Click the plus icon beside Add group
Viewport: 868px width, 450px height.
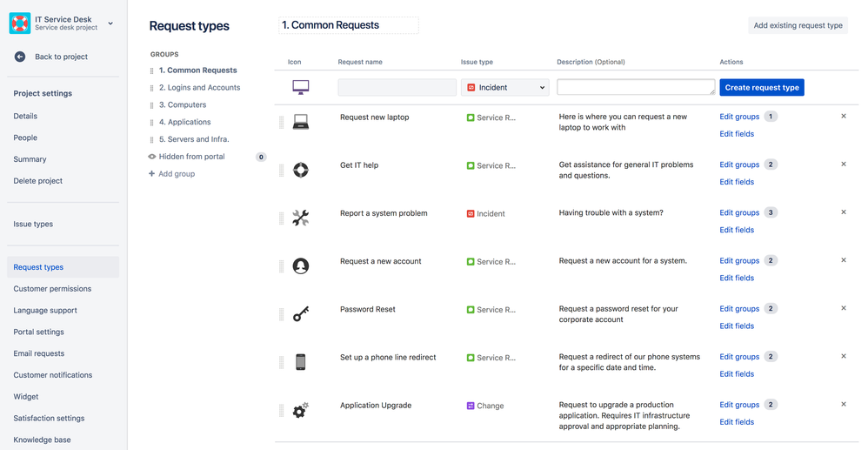click(151, 174)
